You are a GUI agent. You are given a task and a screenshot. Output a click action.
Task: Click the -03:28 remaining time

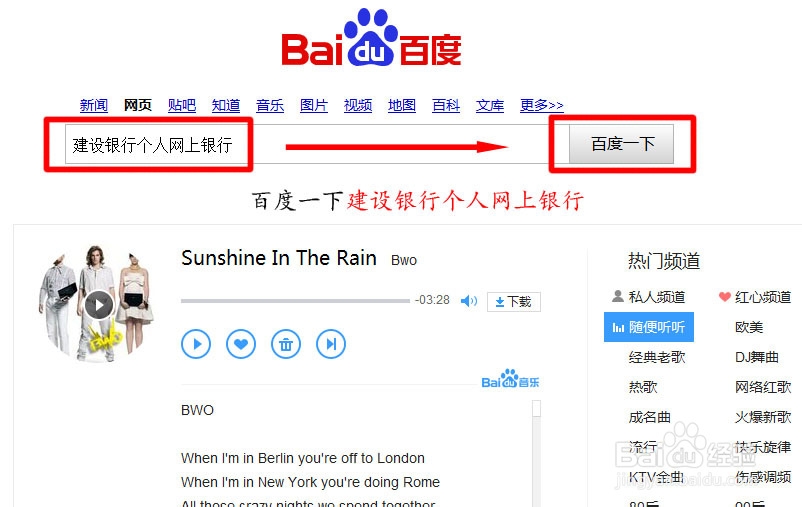pos(432,300)
